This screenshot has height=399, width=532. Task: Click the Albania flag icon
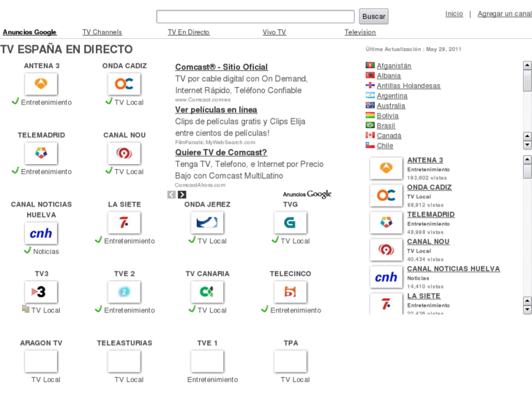[x=370, y=75]
